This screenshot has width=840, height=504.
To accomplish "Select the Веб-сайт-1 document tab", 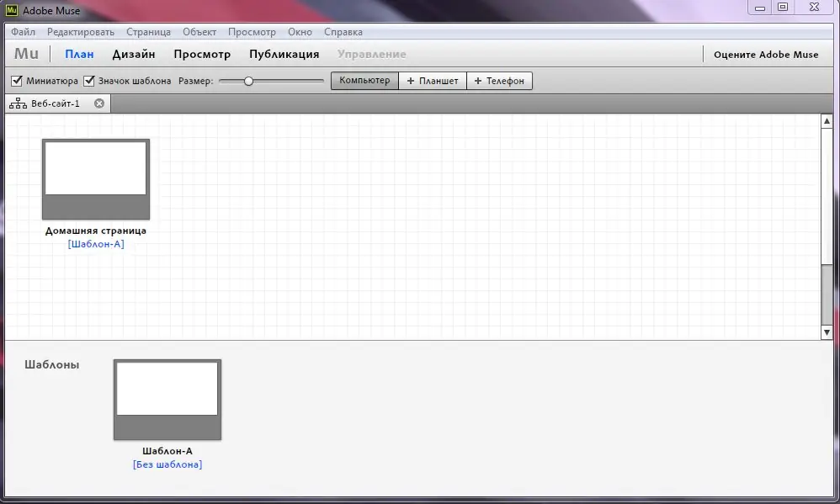I will [x=58, y=103].
